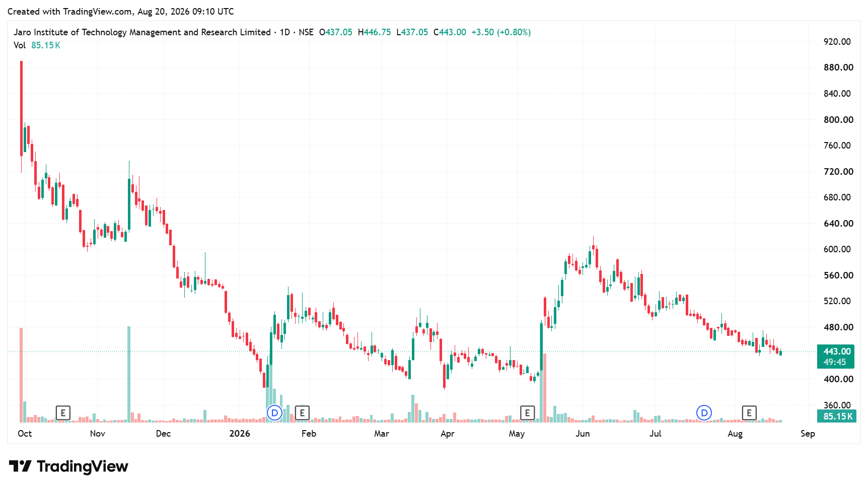
Task: Click the Apr label on the time axis
Action: (448, 434)
